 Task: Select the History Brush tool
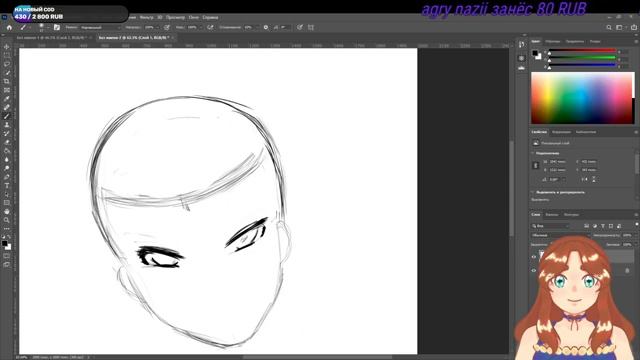click(x=7, y=133)
